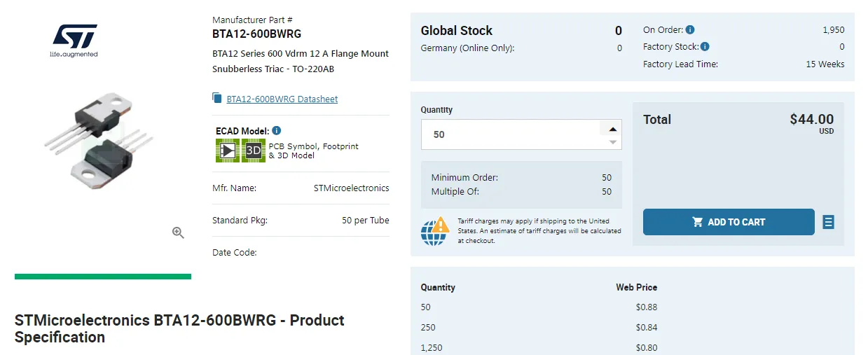This screenshot has width=868, height=355.
Task: Click the STMicroelectronics manufacturer name
Action: click(351, 188)
